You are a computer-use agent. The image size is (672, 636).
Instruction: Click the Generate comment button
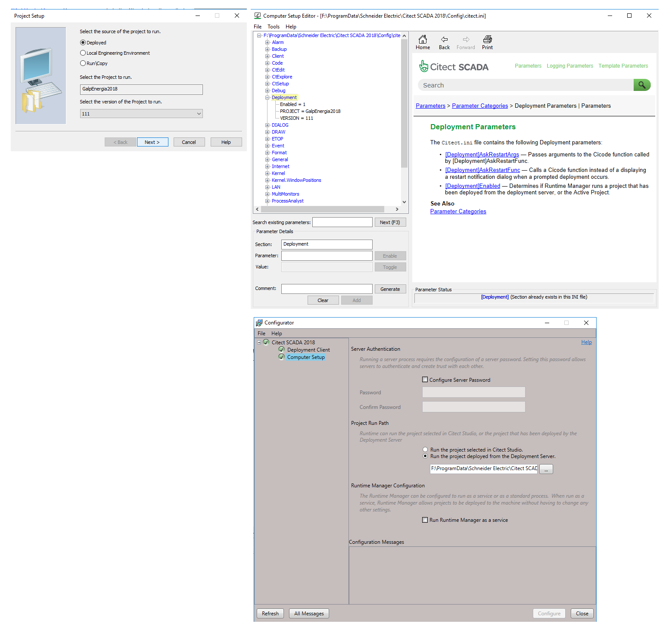click(390, 289)
